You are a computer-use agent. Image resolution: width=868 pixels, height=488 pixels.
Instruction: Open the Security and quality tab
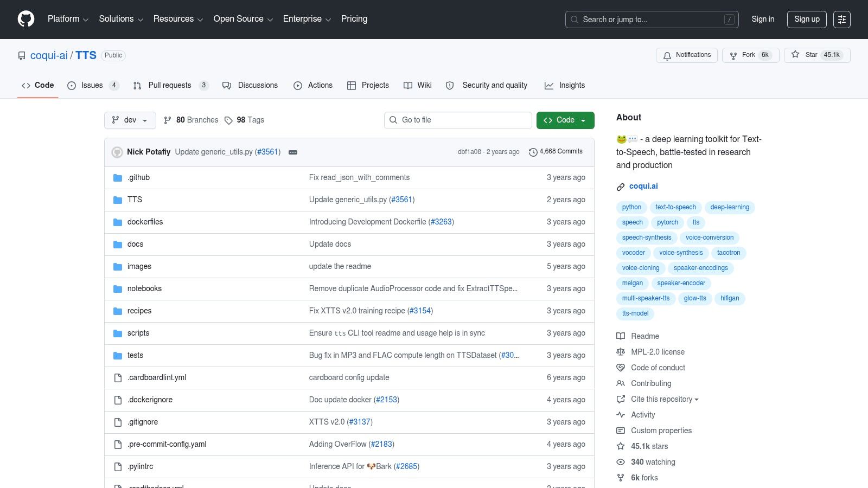(487, 86)
